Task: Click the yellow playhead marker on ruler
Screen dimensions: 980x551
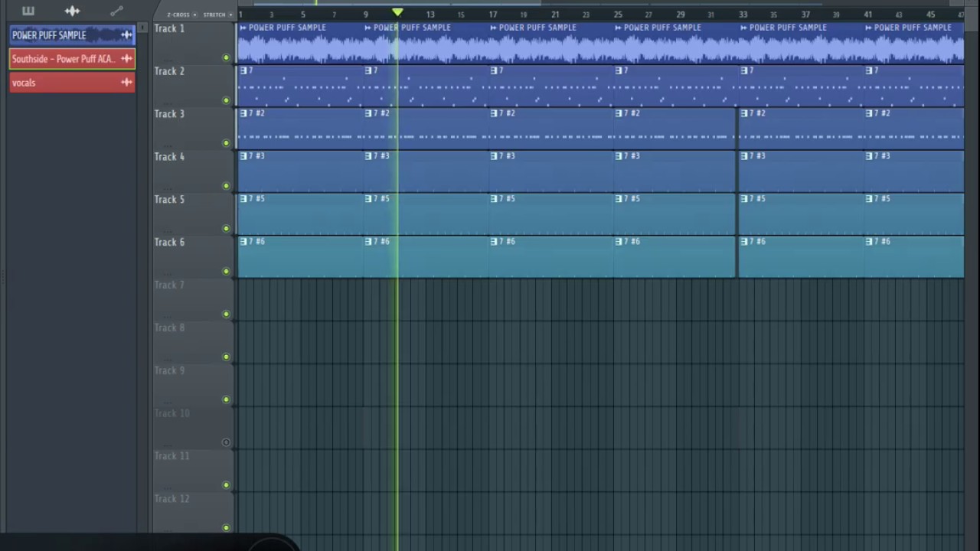Action: 397,13
